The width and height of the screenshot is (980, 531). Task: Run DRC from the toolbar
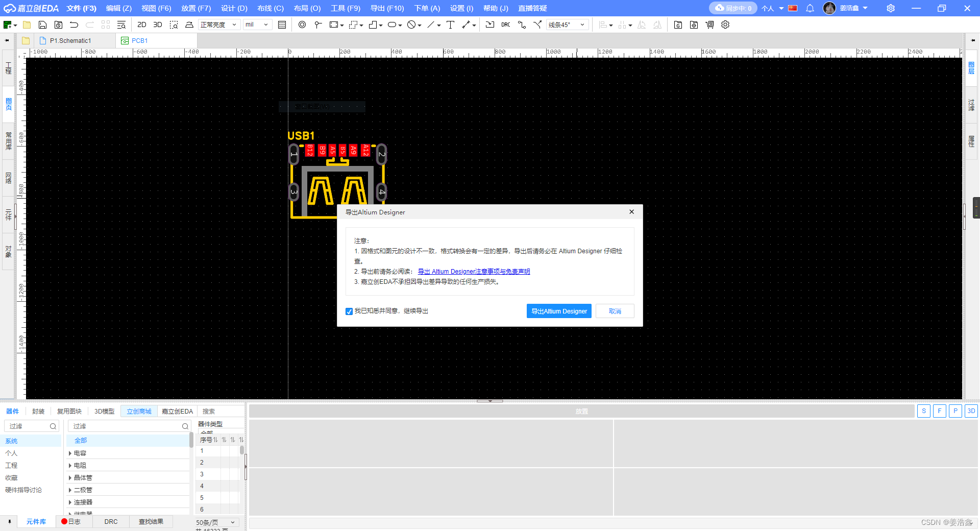click(x=505, y=25)
